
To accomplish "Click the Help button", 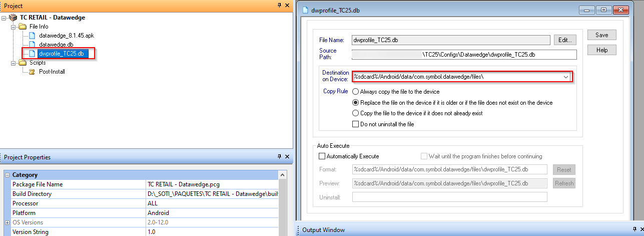I will pyautogui.click(x=601, y=50).
